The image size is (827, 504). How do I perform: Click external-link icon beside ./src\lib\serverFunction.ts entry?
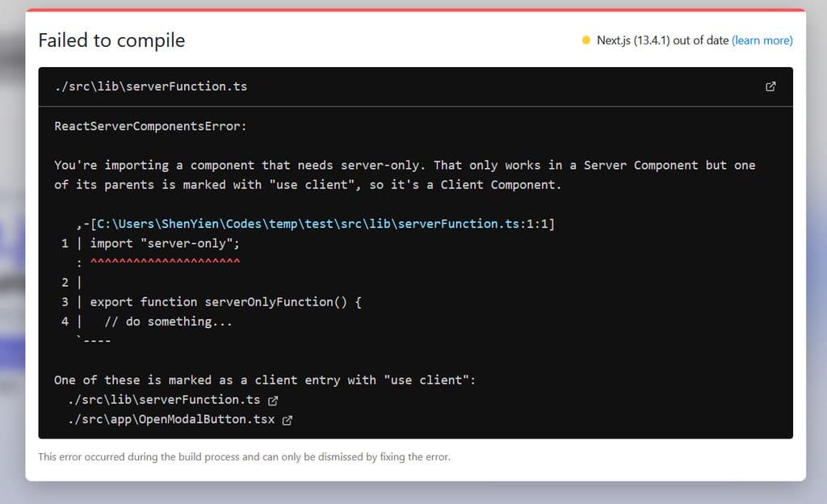click(272, 400)
